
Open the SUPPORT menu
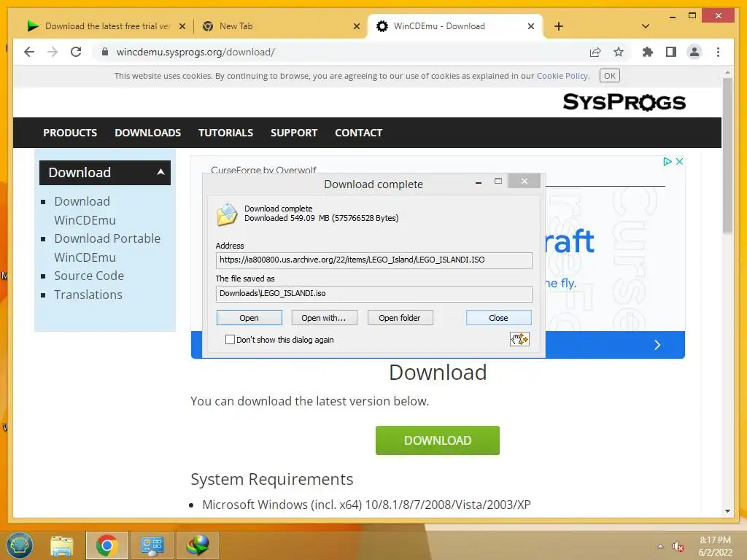(x=294, y=133)
